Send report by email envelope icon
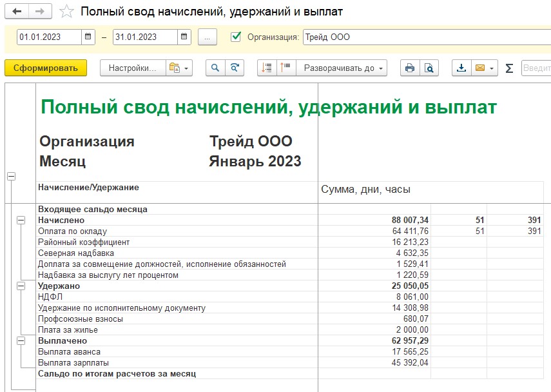The width and height of the screenshot is (551, 392). coord(480,68)
